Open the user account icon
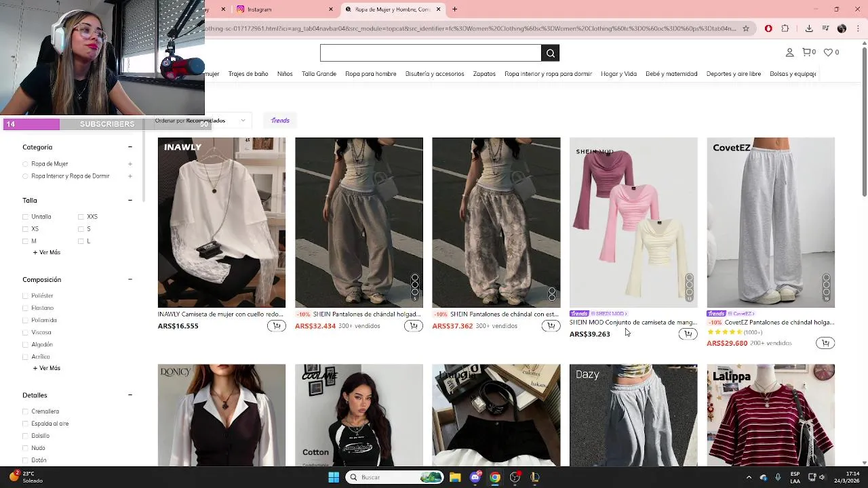This screenshot has height=488, width=868. coord(789,52)
